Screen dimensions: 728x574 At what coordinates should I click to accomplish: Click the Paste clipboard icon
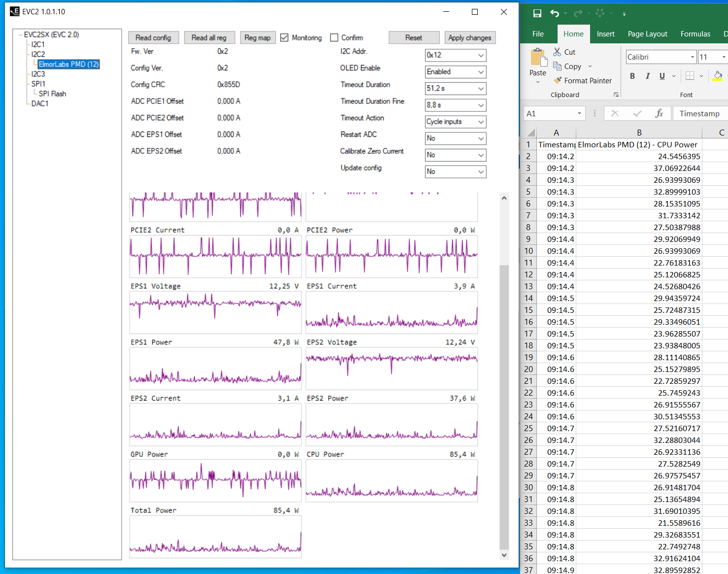(x=538, y=58)
